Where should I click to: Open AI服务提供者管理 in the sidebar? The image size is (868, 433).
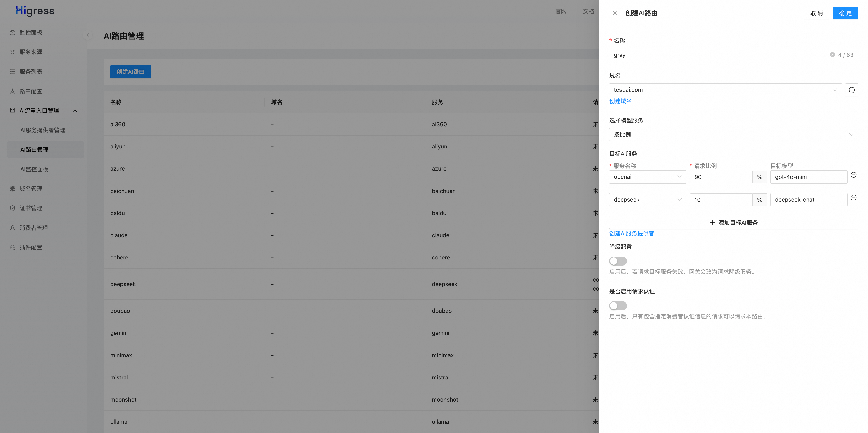[43, 130]
